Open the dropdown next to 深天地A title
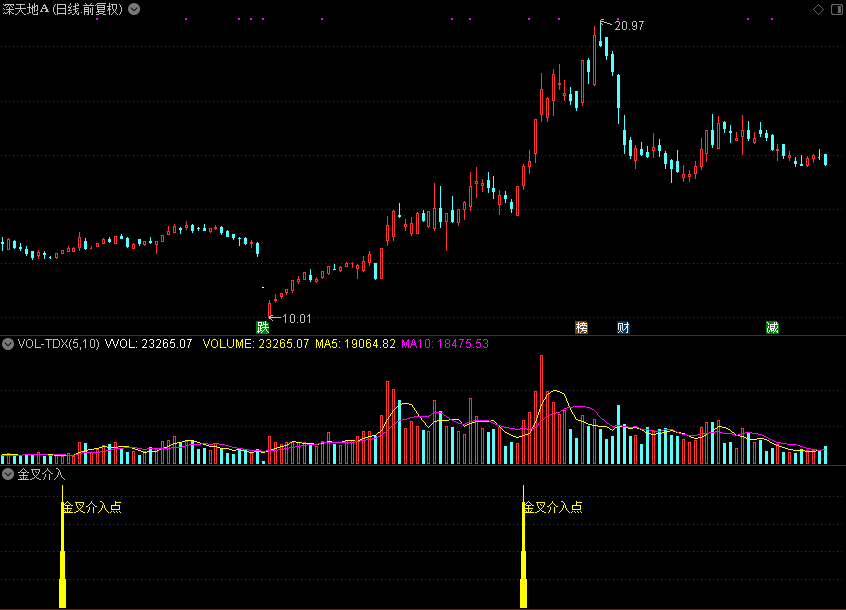 point(134,9)
